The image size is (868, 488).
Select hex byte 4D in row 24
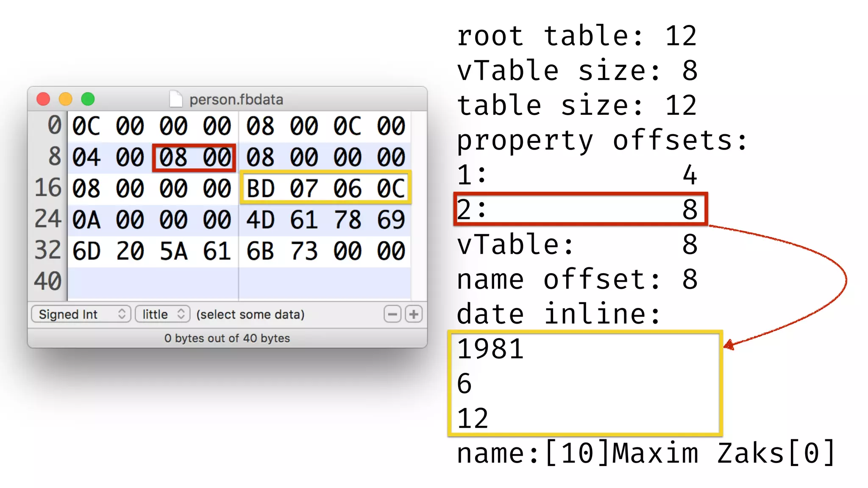(260, 219)
